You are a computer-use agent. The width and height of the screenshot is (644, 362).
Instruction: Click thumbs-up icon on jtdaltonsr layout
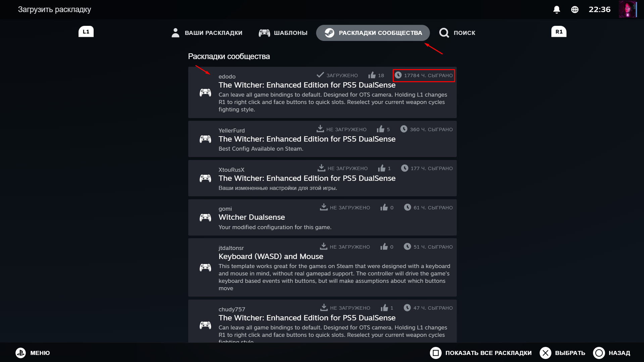384,246
